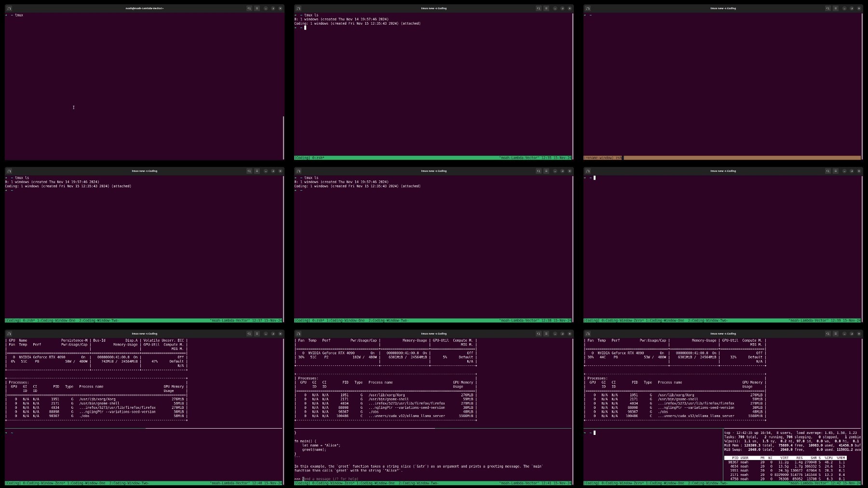This screenshot has height=488, width=868.
Task: Click the 'tmux ls' command in the 12:35 terminal
Action: click(x=312, y=15)
